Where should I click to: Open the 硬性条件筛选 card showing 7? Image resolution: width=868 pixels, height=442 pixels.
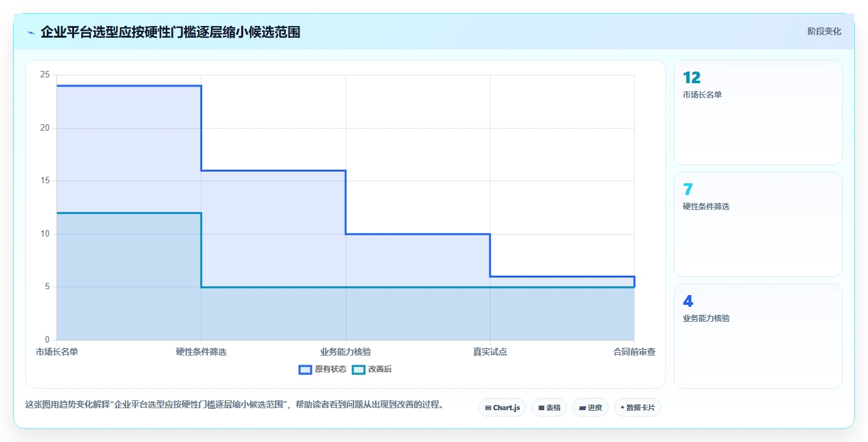coord(758,224)
